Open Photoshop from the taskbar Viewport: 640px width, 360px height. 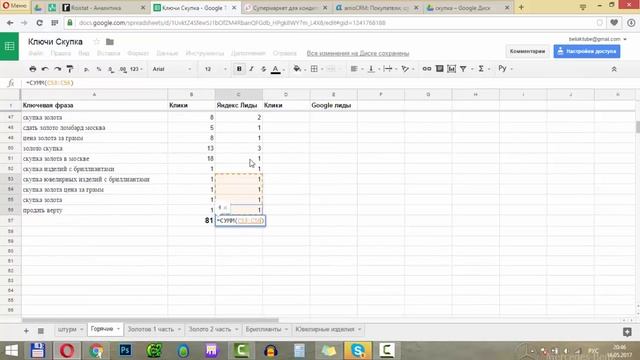pyautogui.click(x=125, y=350)
